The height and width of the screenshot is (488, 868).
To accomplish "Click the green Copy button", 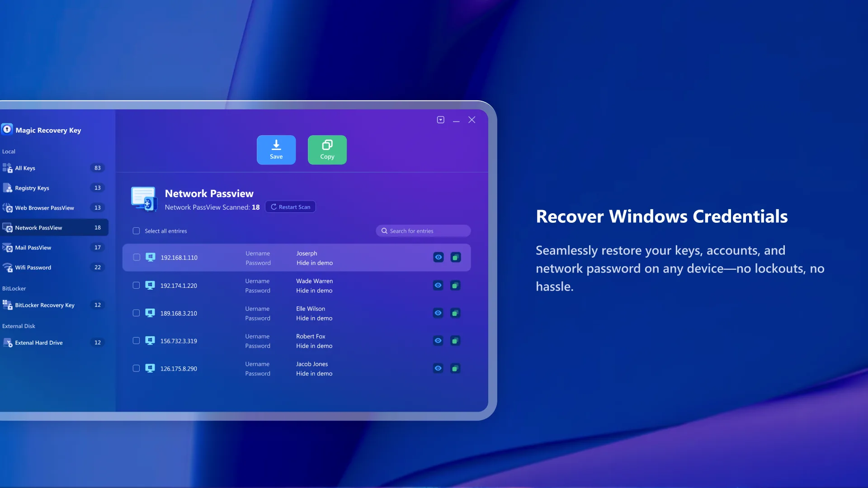I will 327,150.
